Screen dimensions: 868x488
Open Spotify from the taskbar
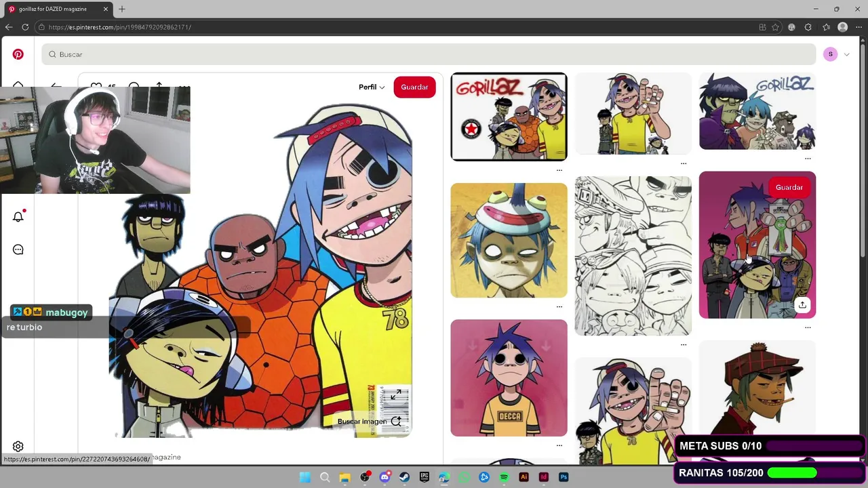[504, 477]
